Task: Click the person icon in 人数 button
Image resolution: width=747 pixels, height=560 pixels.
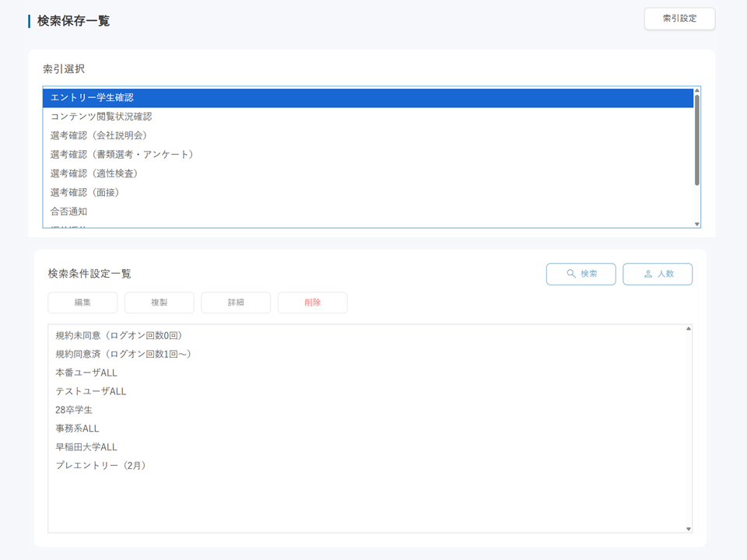Action: 647,274
